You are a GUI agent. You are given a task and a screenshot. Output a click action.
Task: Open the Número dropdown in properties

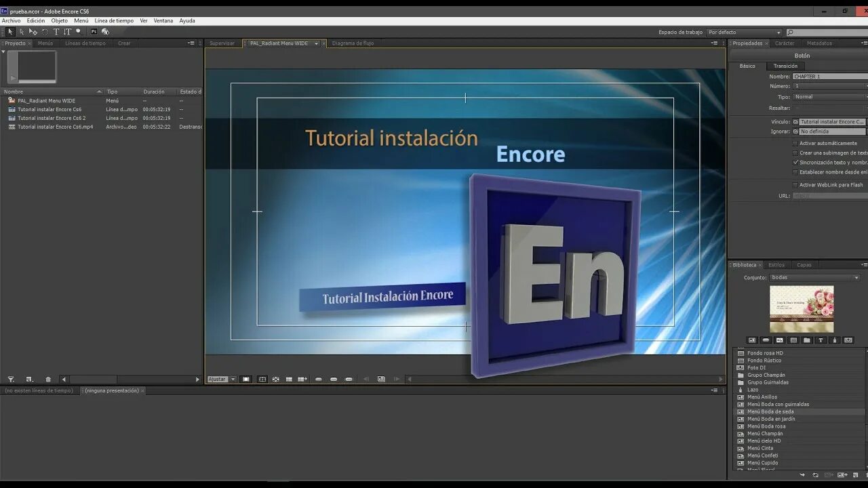coord(830,86)
